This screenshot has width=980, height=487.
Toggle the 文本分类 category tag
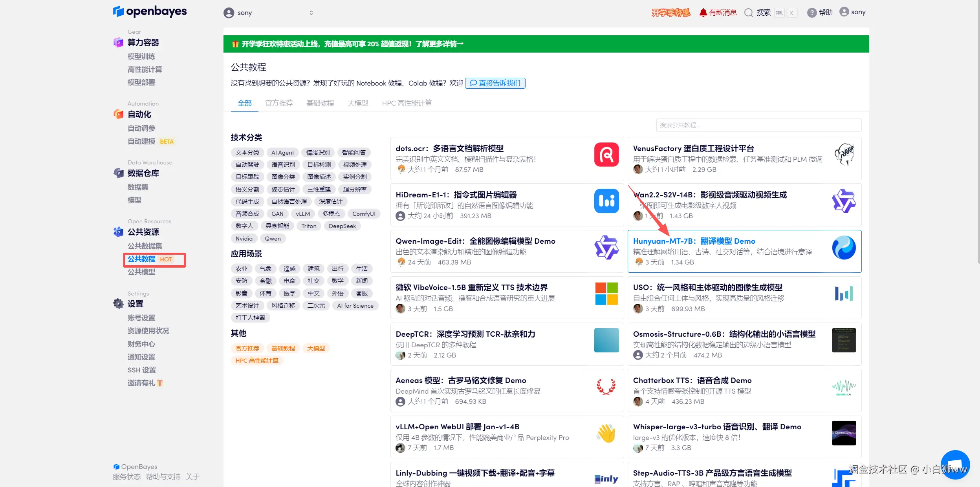click(247, 153)
